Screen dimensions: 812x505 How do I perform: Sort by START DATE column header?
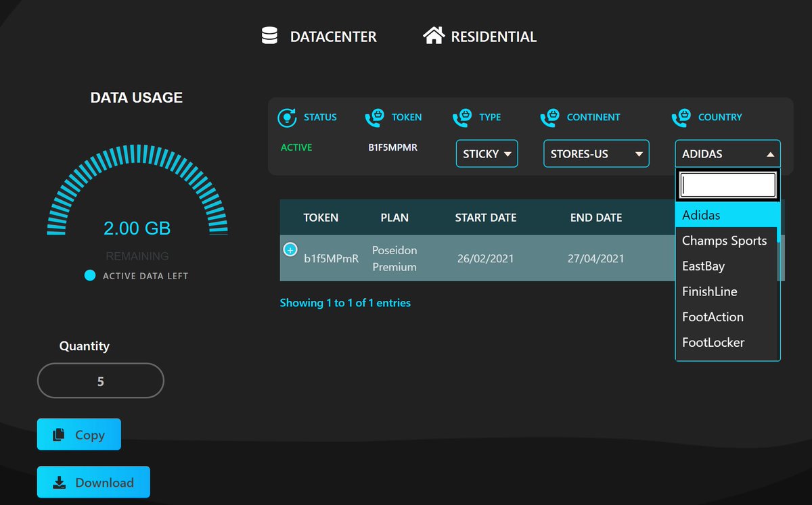pyautogui.click(x=486, y=218)
